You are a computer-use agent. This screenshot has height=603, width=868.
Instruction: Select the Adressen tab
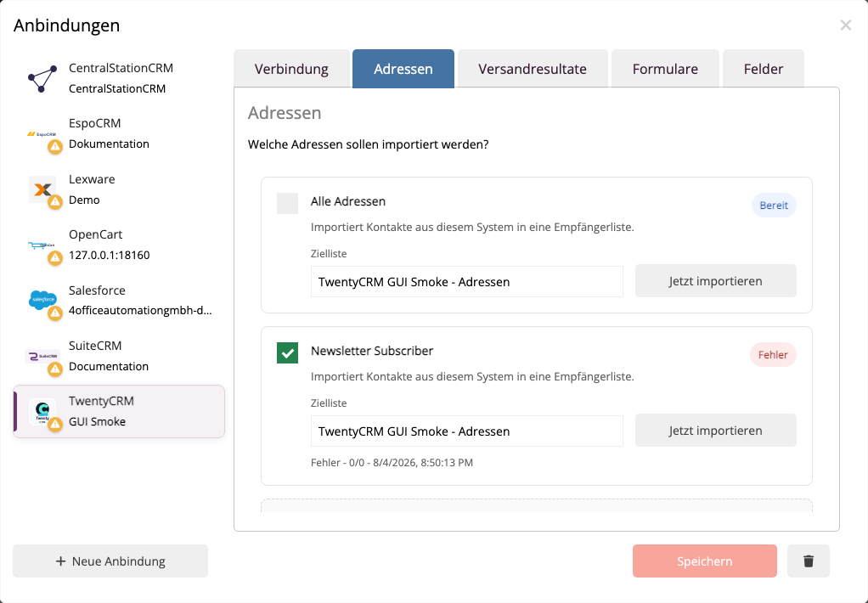pyautogui.click(x=403, y=69)
